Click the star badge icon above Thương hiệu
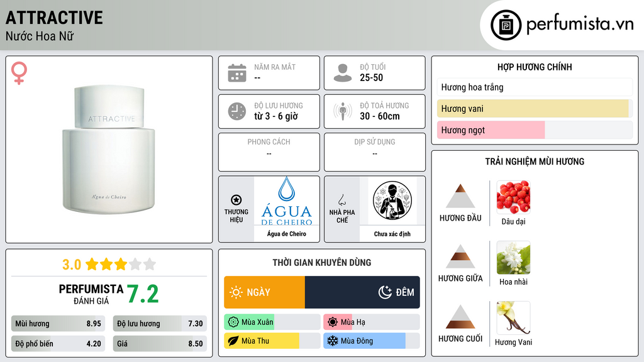This screenshot has height=362, width=644. pyautogui.click(x=236, y=200)
